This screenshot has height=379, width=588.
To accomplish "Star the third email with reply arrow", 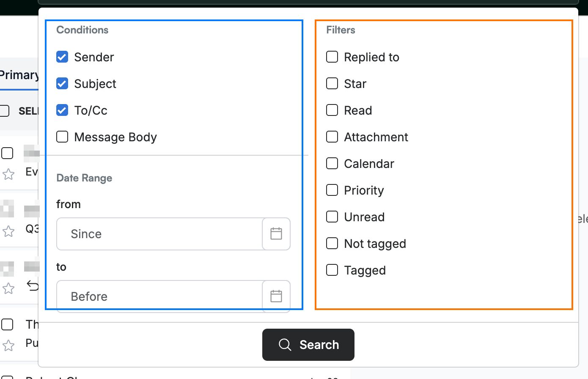I will 8,288.
